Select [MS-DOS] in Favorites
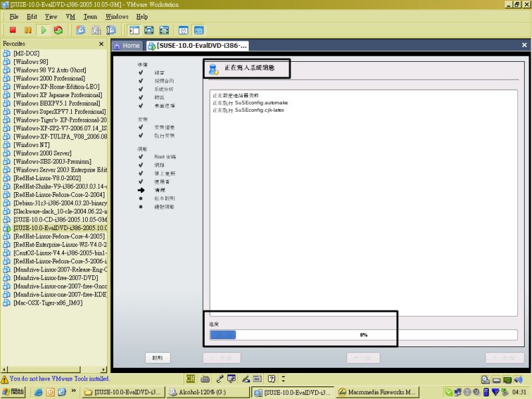532x399 pixels. 27,53
